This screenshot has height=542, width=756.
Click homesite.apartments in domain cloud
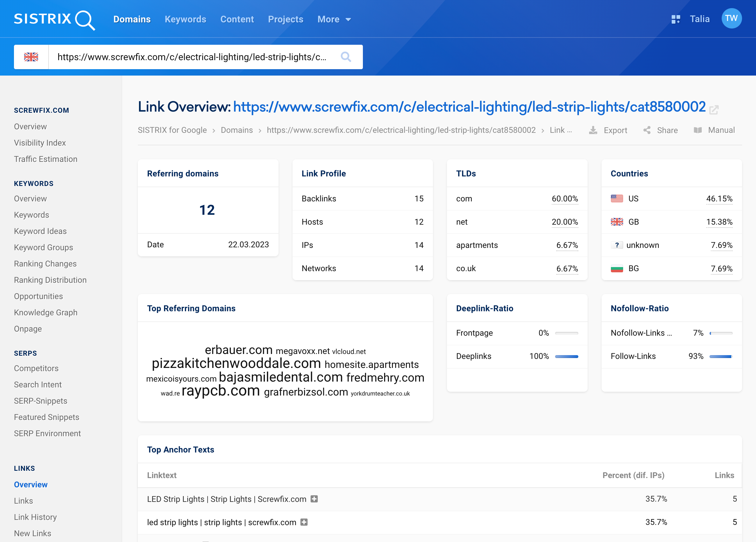pyautogui.click(x=372, y=364)
